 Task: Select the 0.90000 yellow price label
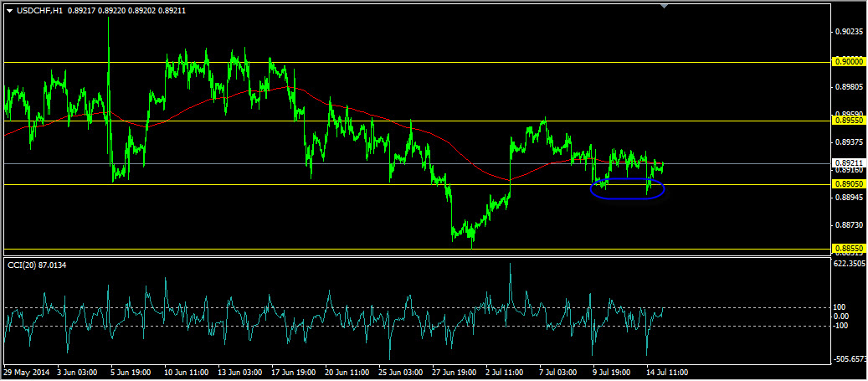(848, 63)
